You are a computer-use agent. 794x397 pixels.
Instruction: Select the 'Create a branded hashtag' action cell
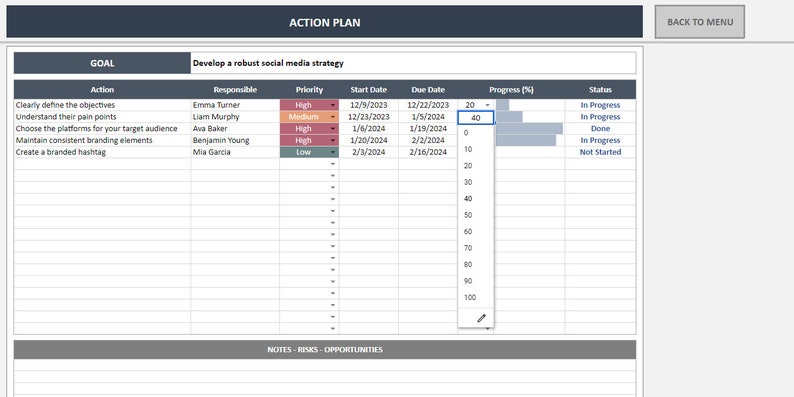(x=102, y=152)
